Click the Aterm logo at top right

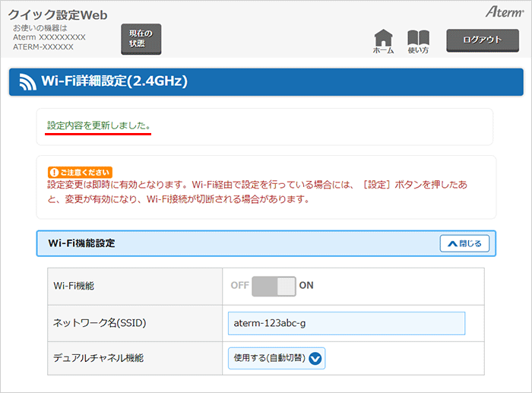pyautogui.click(x=502, y=12)
